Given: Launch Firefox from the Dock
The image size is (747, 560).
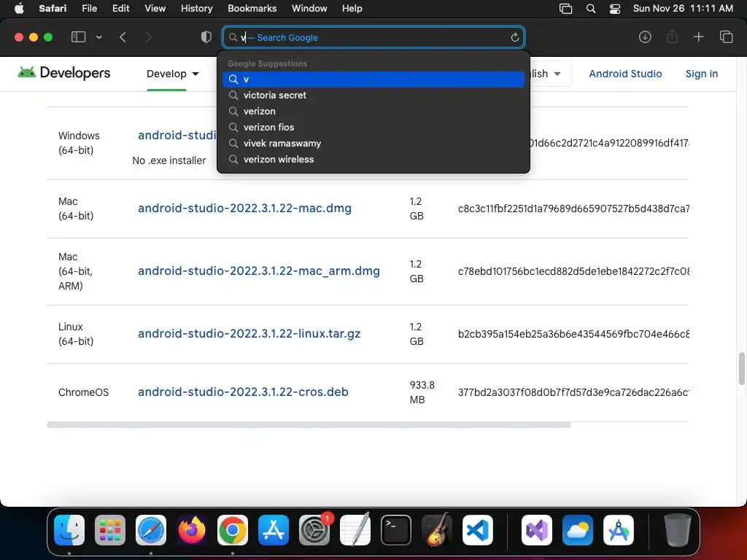Looking at the screenshot, I should point(192,530).
